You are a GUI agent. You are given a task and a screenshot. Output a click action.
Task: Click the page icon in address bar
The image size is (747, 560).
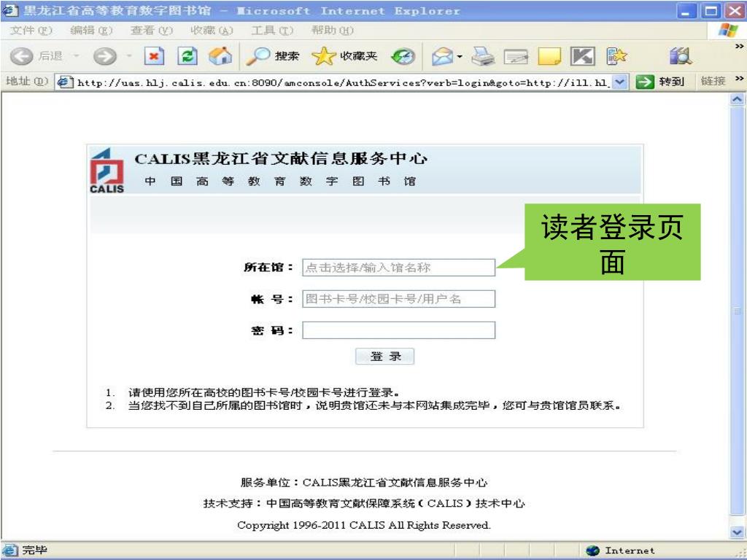[x=65, y=82]
